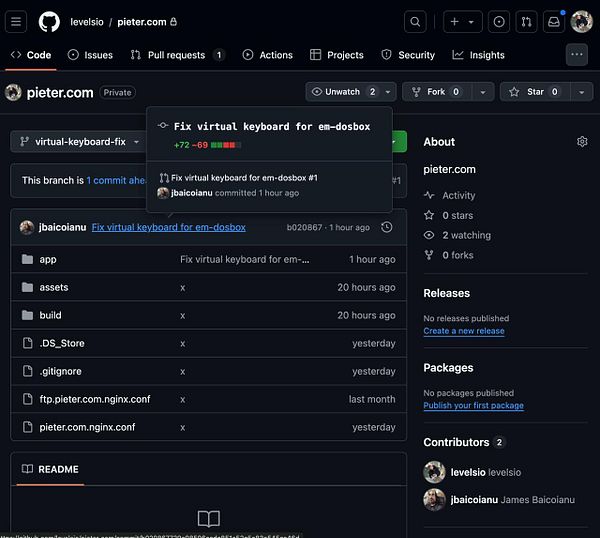Open the 1 commit ahead link

coord(116,180)
